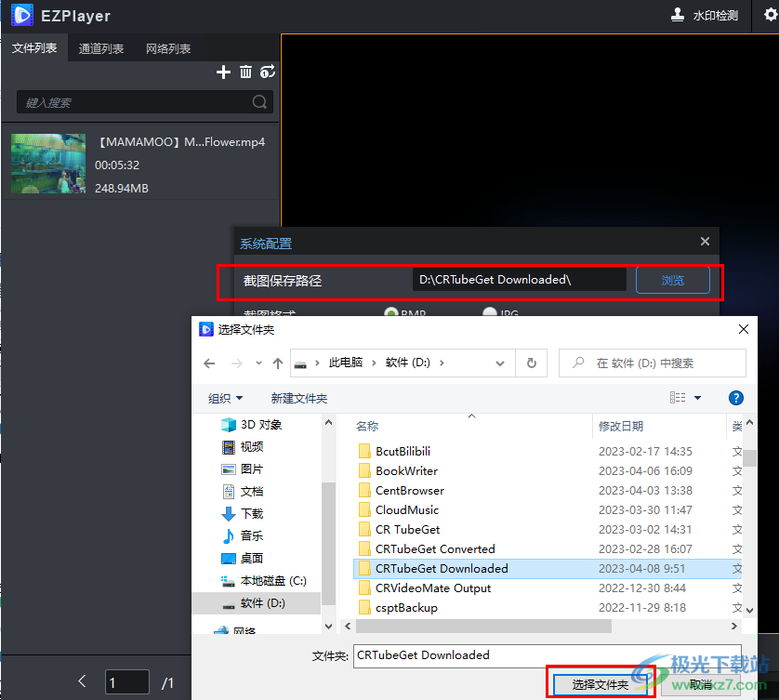
Task: Click 此电脑 in the breadcrumb path
Action: [x=346, y=363]
